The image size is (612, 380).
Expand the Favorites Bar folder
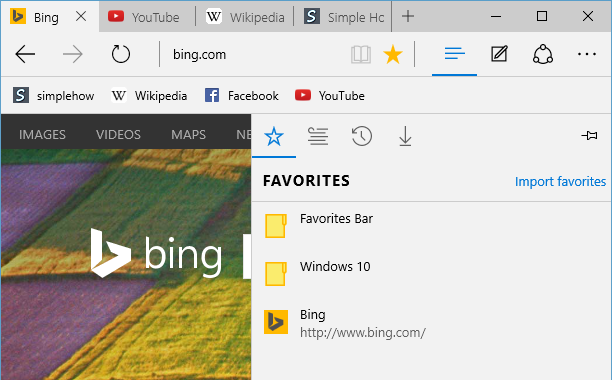tap(432, 226)
